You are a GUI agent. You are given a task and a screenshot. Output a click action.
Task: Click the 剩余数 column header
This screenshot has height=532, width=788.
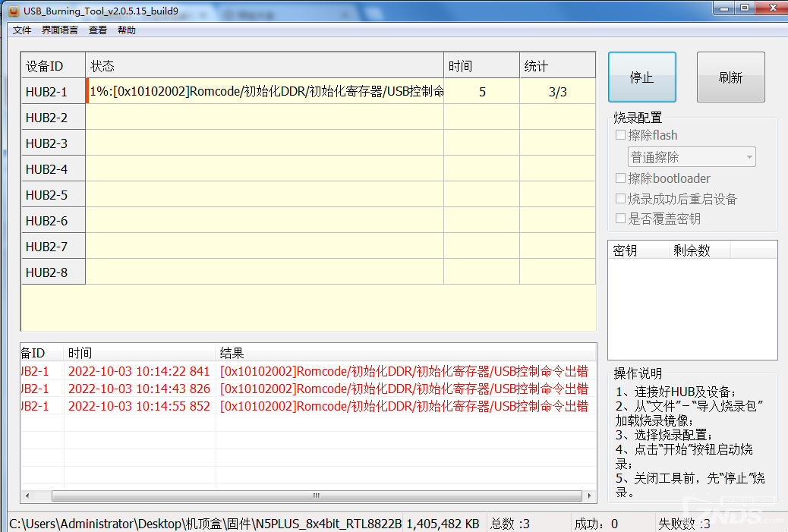pyautogui.click(x=699, y=250)
